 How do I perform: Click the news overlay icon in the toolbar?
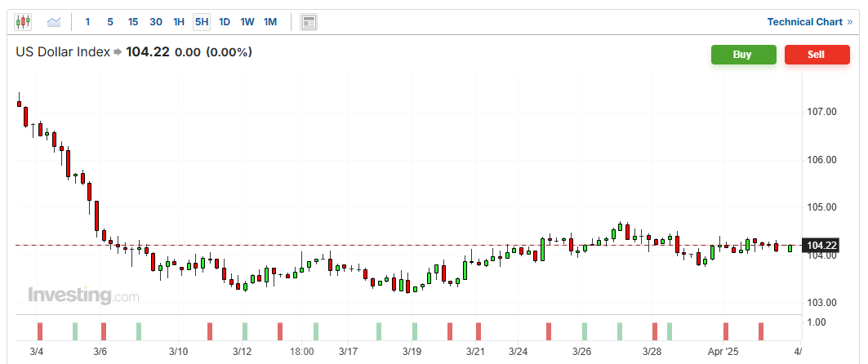(309, 22)
